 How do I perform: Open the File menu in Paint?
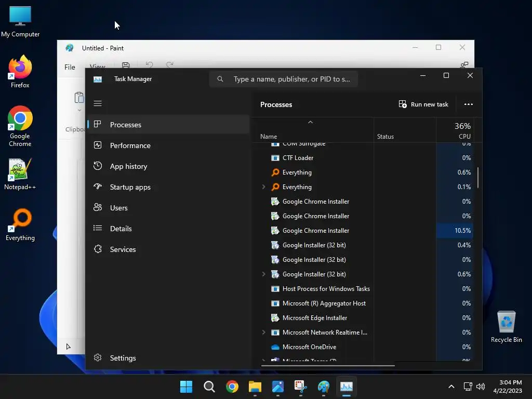70,67
